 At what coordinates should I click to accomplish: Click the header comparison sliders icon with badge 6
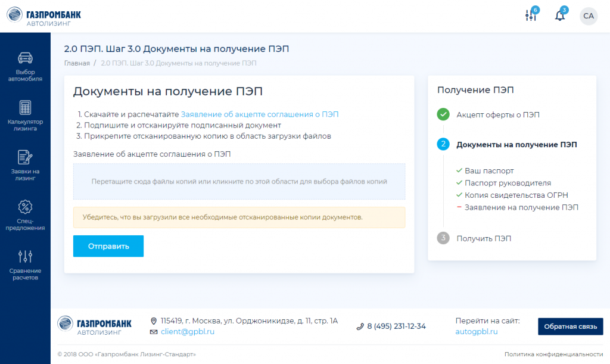(531, 15)
